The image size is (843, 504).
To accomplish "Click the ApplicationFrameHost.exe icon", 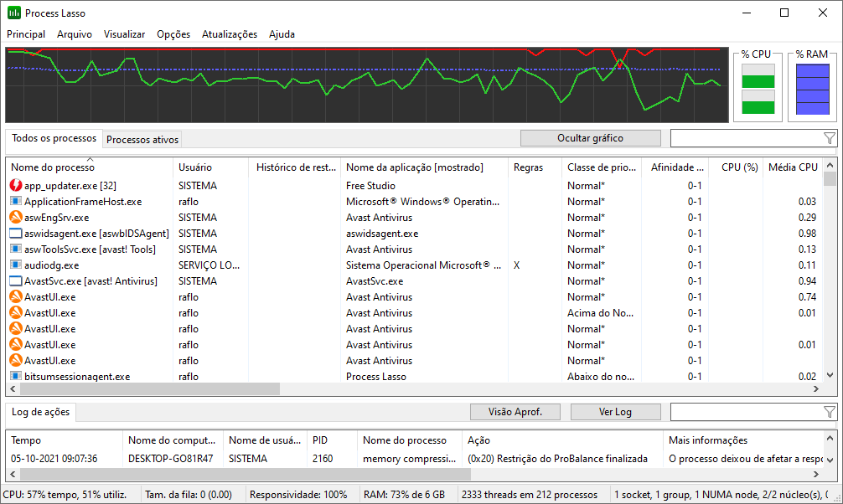I will point(16,202).
